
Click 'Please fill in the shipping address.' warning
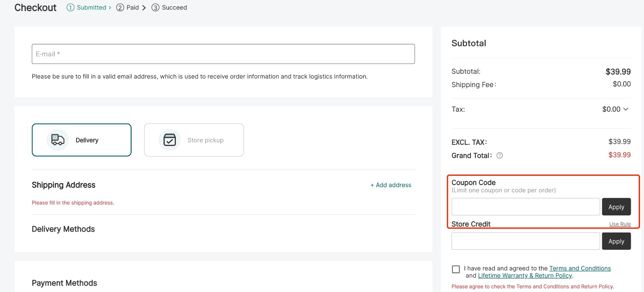pos(73,203)
